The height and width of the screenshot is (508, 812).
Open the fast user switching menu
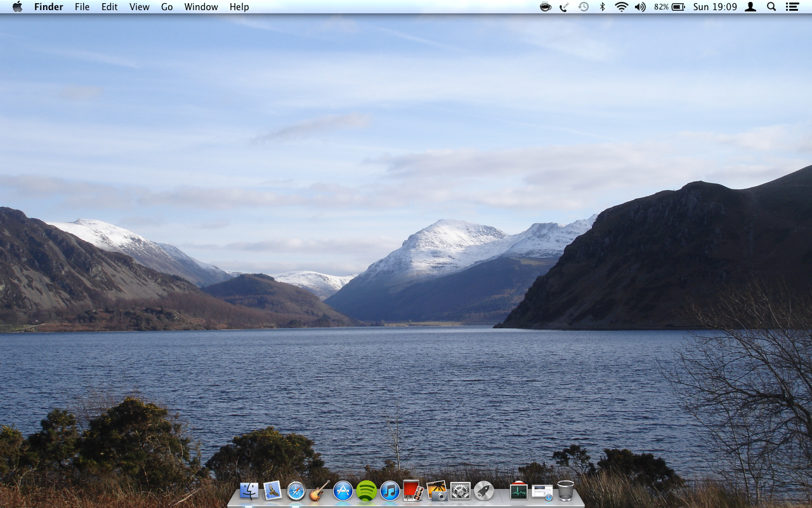point(750,7)
